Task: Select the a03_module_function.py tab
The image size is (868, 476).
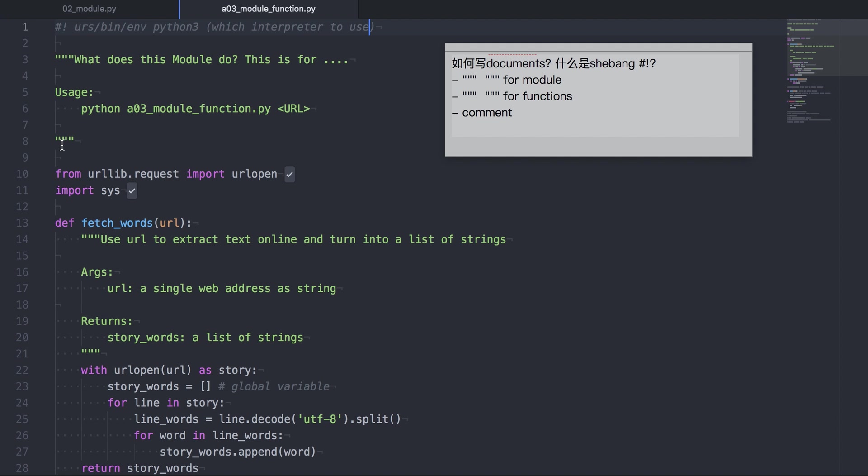Action: click(x=269, y=9)
